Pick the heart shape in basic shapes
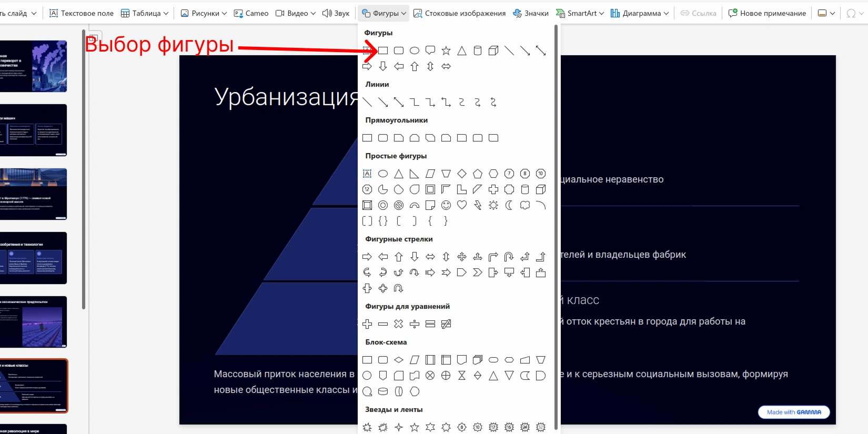This screenshot has width=868, height=434. click(462, 205)
